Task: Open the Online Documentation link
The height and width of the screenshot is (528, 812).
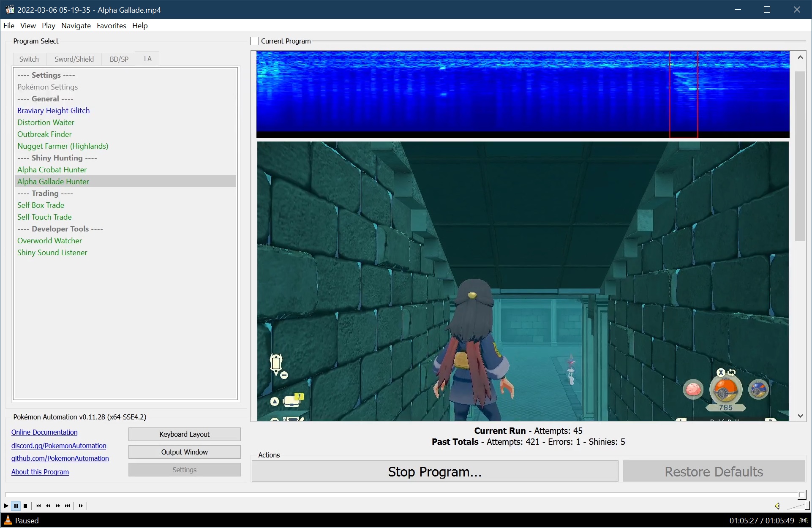Action: coord(44,432)
